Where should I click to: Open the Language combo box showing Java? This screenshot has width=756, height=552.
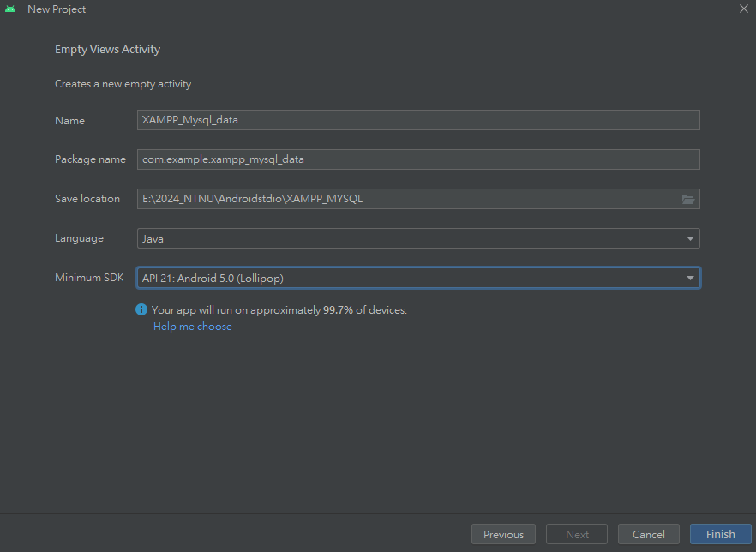(x=411, y=238)
